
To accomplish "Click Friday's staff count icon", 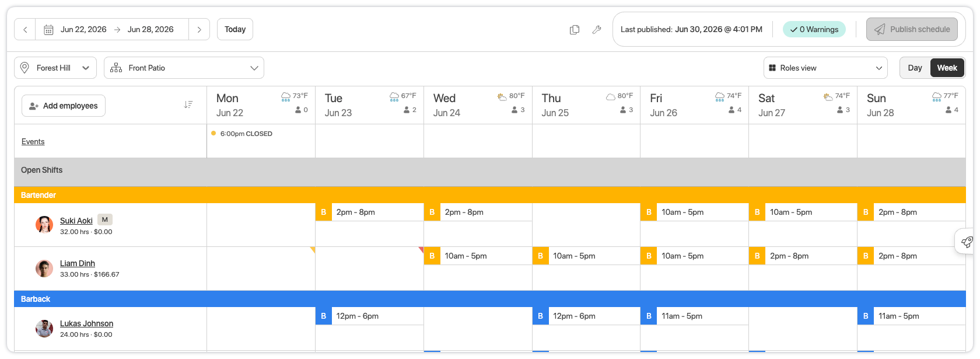I will click(x=731, y=110).
